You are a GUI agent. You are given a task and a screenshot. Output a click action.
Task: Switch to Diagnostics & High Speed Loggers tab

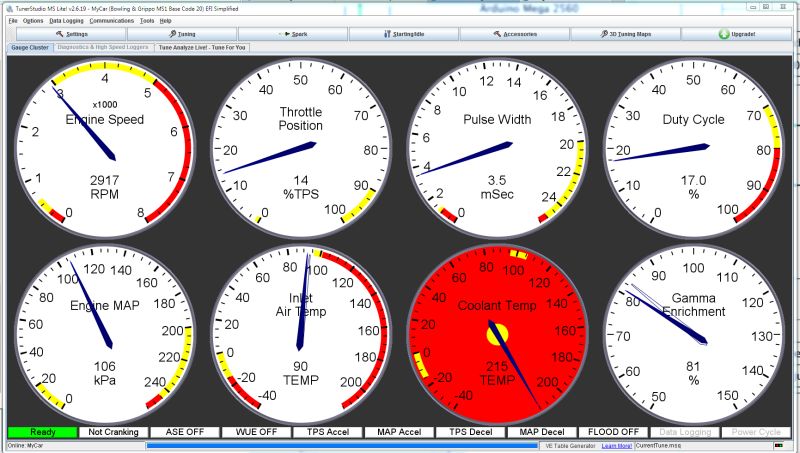tap(103, 47)
